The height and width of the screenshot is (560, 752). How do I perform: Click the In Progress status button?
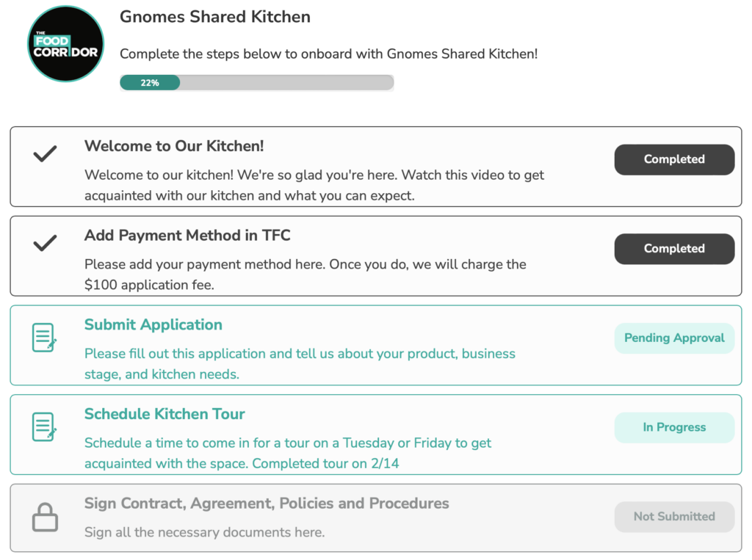click(674, 427)
